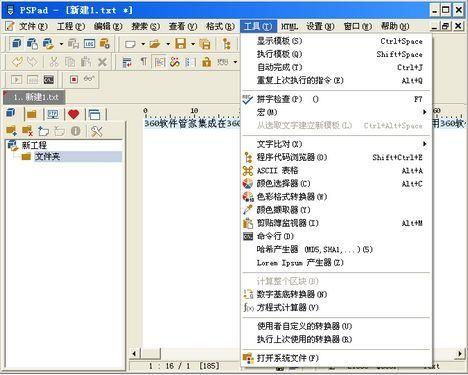Toggle the word wrap toolbar button
Screen dimensions: 468x375
pos(127,62)
